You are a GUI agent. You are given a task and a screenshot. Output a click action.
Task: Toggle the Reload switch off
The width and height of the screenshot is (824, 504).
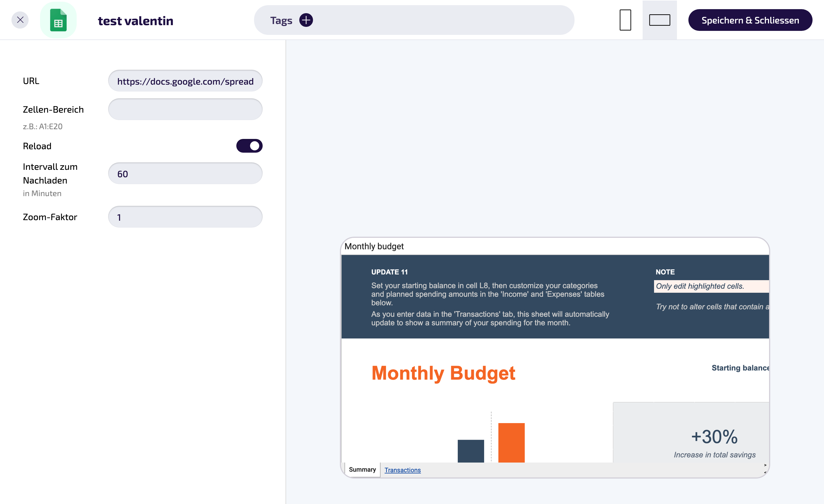tap(249, 146)
